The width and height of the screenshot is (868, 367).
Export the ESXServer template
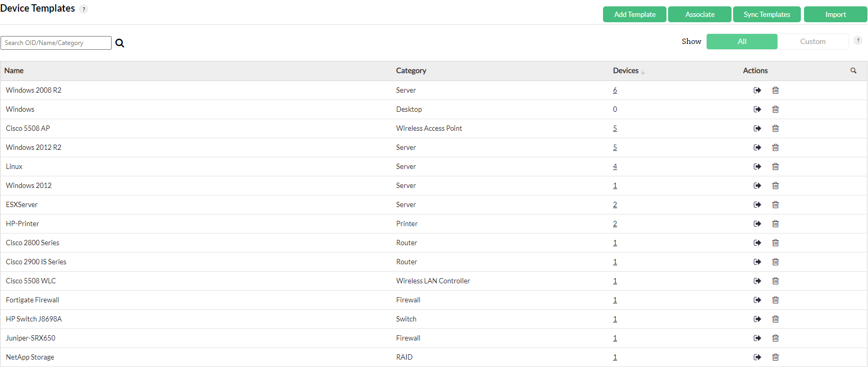tap(757, 204)
